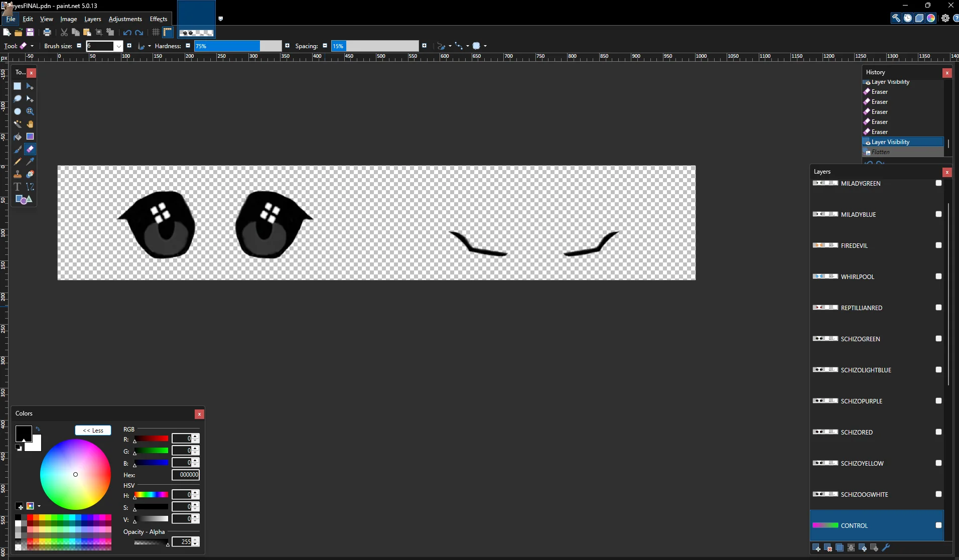Select the Shapes tool

click(x=24, y=199)
